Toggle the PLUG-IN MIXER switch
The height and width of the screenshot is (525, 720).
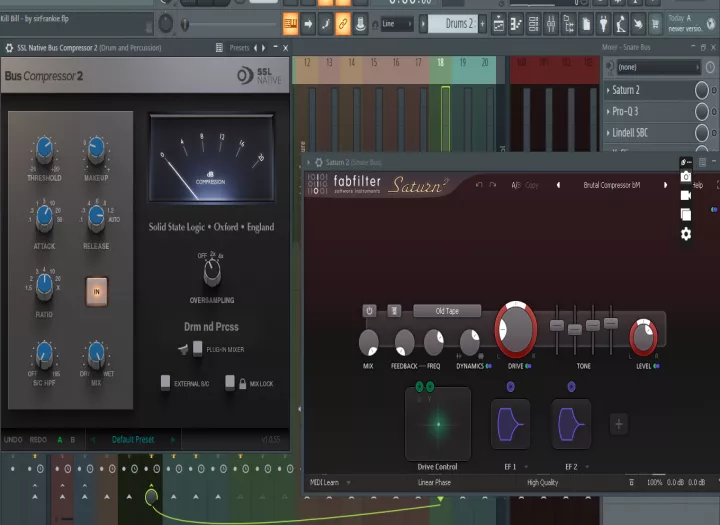197,349
